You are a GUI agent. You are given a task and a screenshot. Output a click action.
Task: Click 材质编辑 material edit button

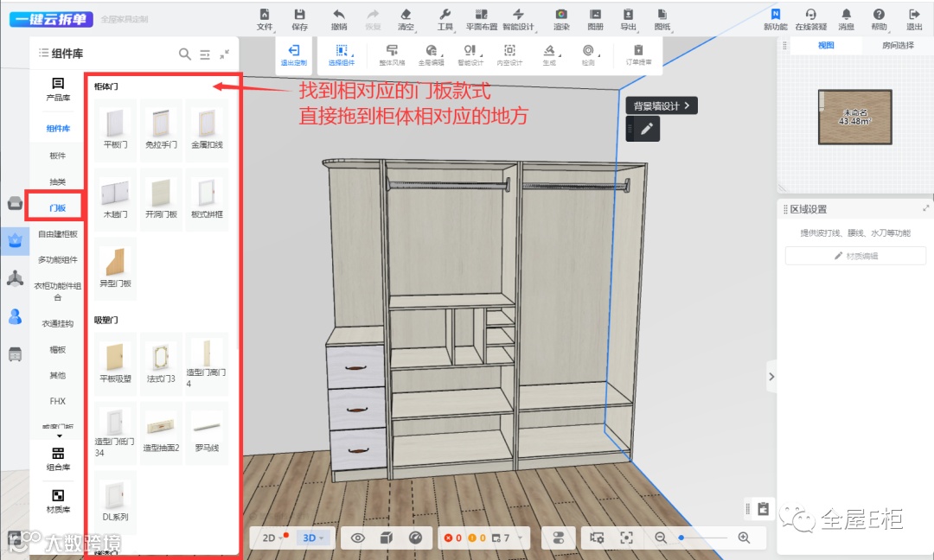point(855,256)
